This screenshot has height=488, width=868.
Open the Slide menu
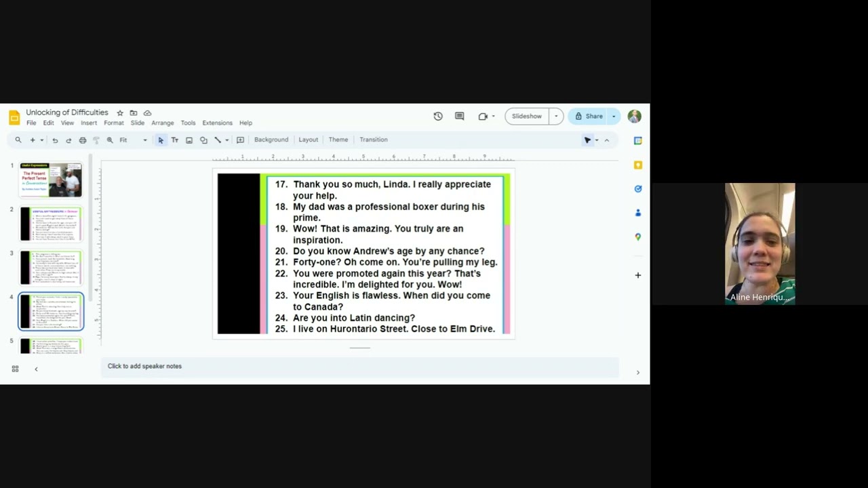[x=138, y=123]
